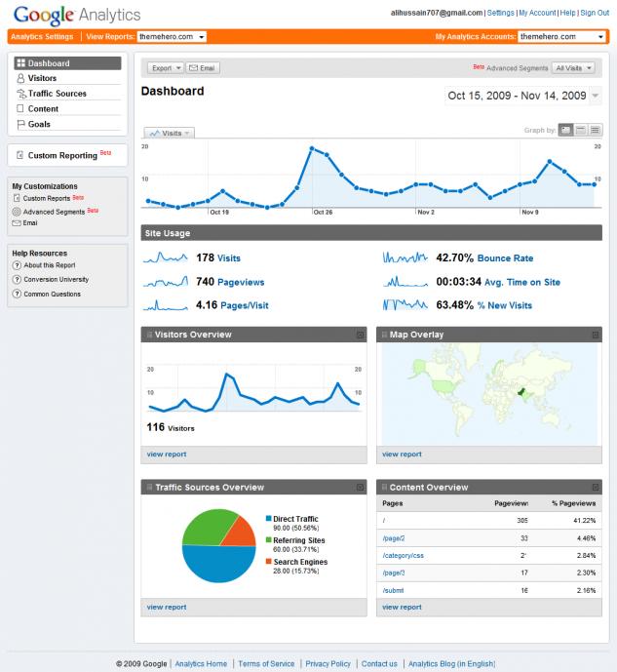View report under Visitors Overview
Image resolution: width=617 pixels, height=672 pixels.
pyautogui.click(x=167, y=455)
